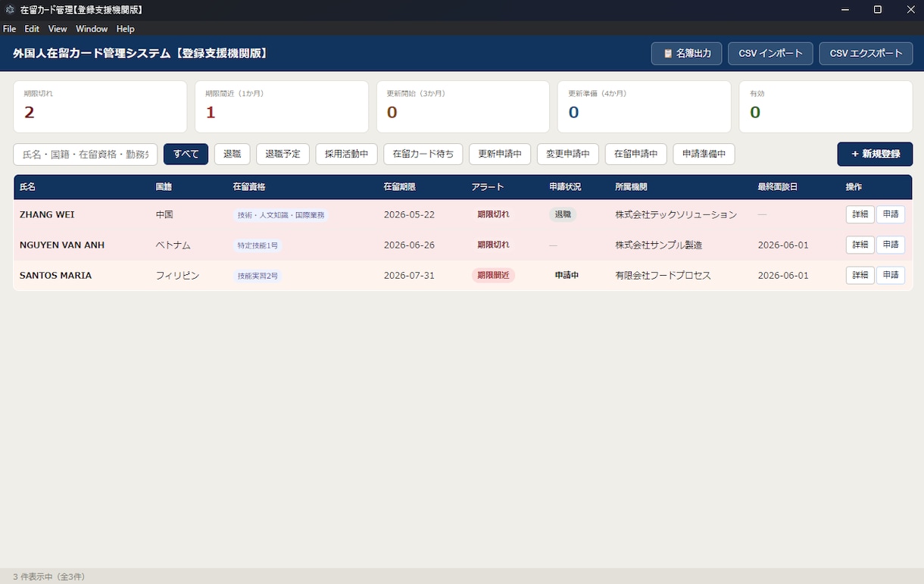Click the date 2026-07-31
The width and height of the screenshot is (924, 584).
tap(409, 275)
